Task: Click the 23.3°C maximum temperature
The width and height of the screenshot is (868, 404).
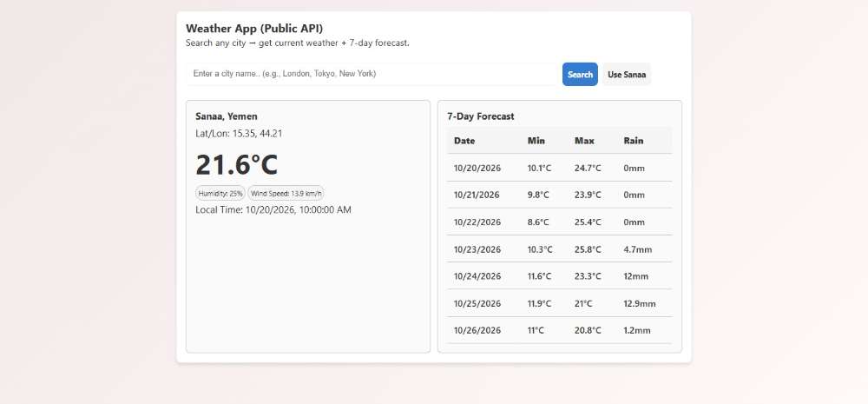Action: click(588, 276)
